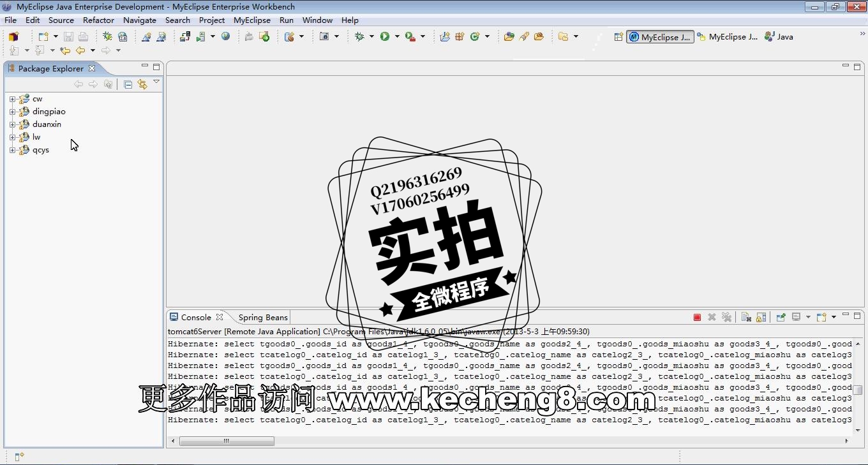The width and height of the screenshot is (868, 465).
Task: Click the New Java package icon
Action: 460,36
